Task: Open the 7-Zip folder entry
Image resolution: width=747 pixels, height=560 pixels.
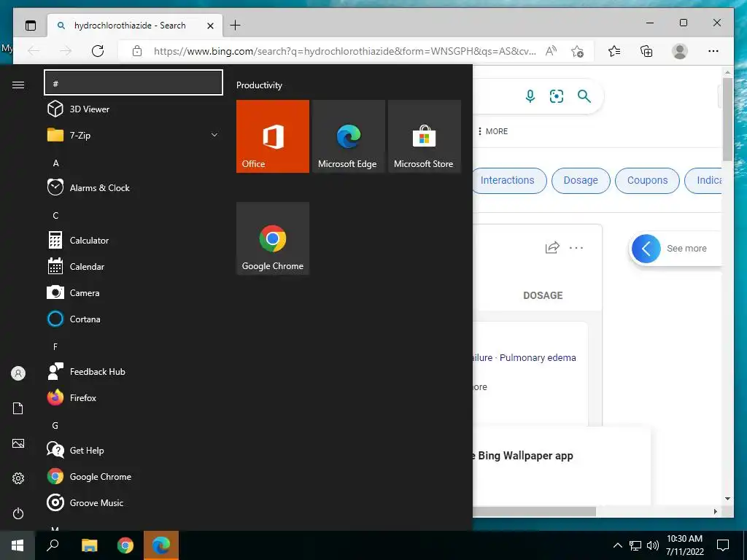Action: (133, 135)
